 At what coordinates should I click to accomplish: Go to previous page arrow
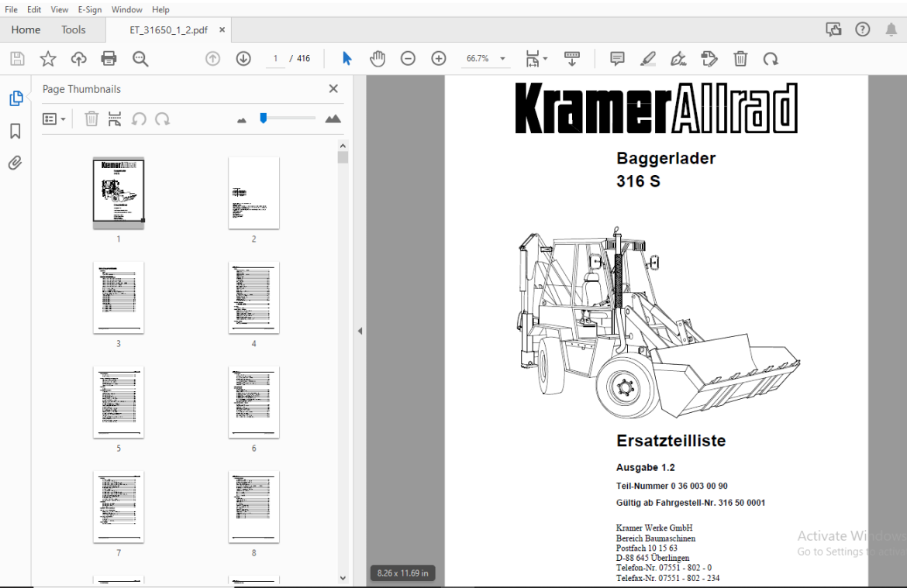(x=213, y=58)
